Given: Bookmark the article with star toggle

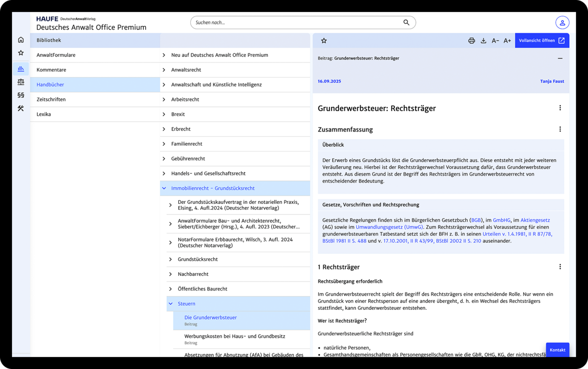Looking at the screenshot, I should tap(324, 41).
